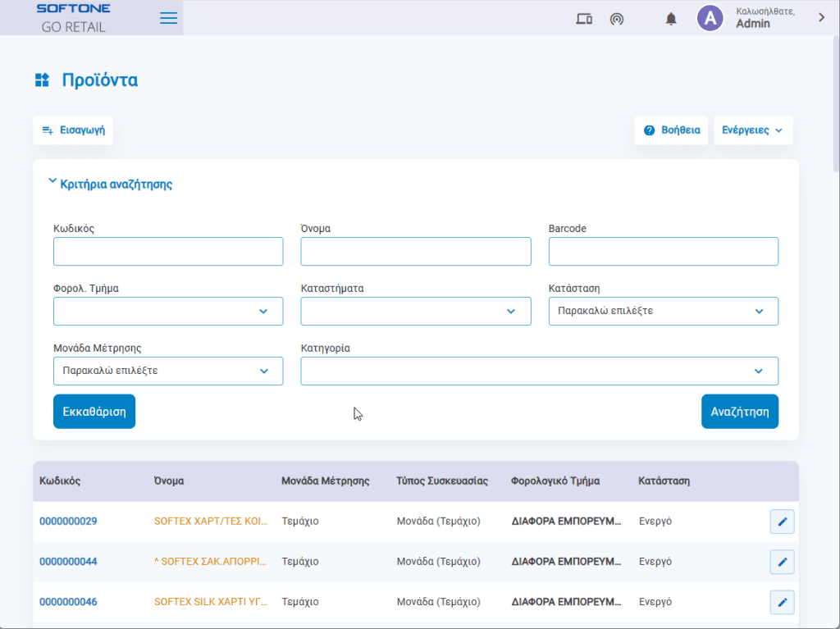Edit product 0000000046 with pencil icon
Viewport: 840px width, 629px height.
(x=782, y=602)
